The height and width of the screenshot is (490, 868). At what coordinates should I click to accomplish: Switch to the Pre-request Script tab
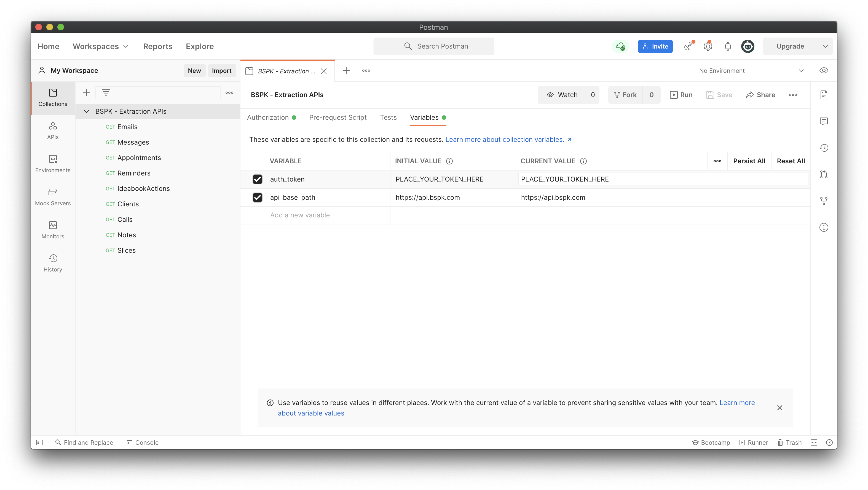click(x=337, y=117)
